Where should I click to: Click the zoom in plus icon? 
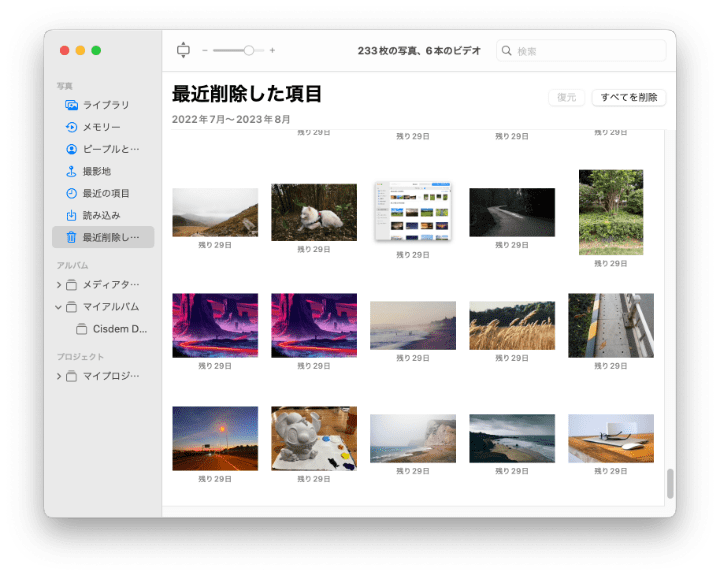pyautogui.click(x=272, y=50)
